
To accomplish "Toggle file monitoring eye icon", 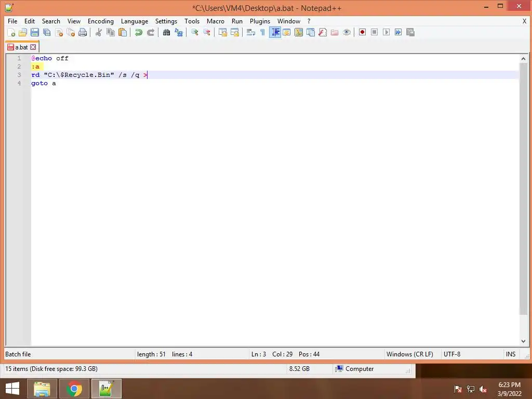I will point(347,32).
